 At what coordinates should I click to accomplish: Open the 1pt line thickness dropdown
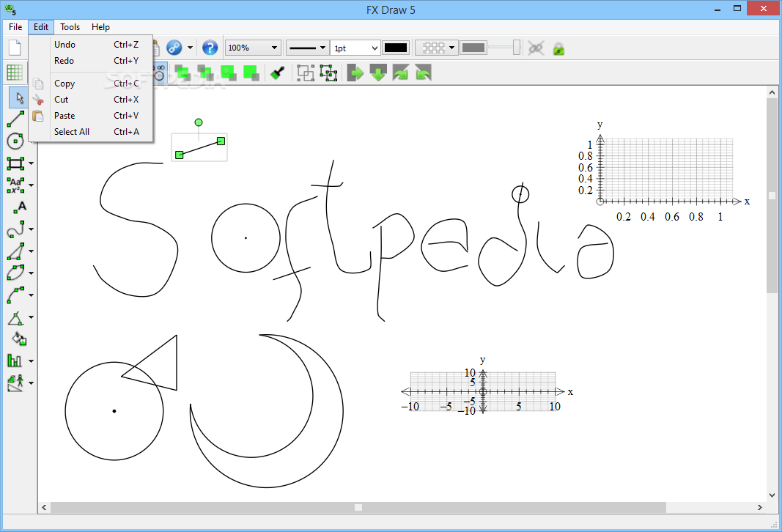(355, 48)
